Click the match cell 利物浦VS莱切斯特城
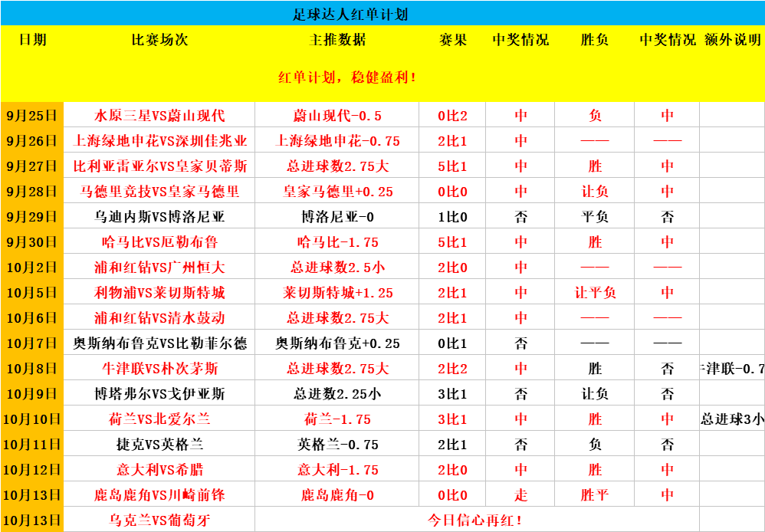The image size is (765, 532). [159, 293]
